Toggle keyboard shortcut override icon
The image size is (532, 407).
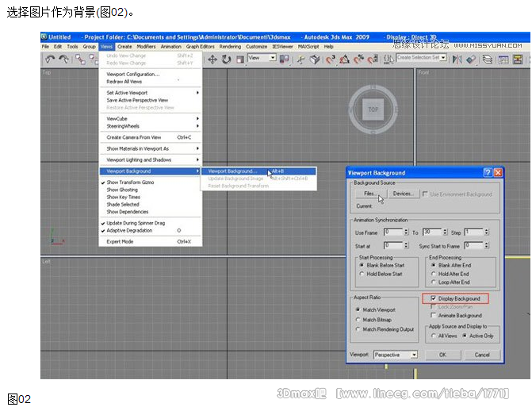pos(315,60)
